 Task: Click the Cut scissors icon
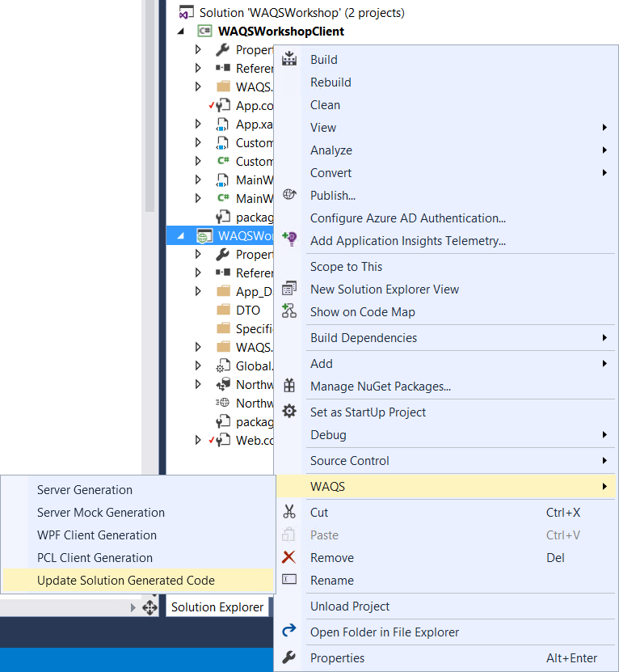click(289, 512)
